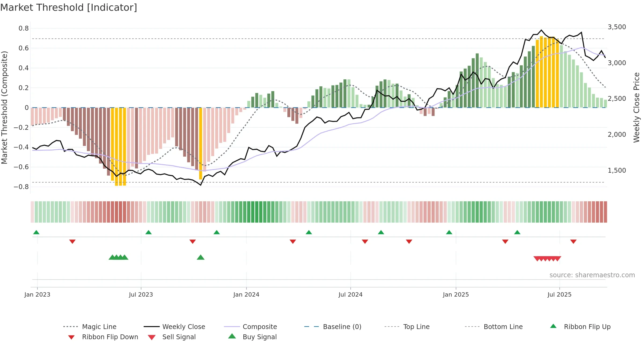
Task: Click the 0.6 left axis label
Action: pyautogui.click(x=24, y=48)
